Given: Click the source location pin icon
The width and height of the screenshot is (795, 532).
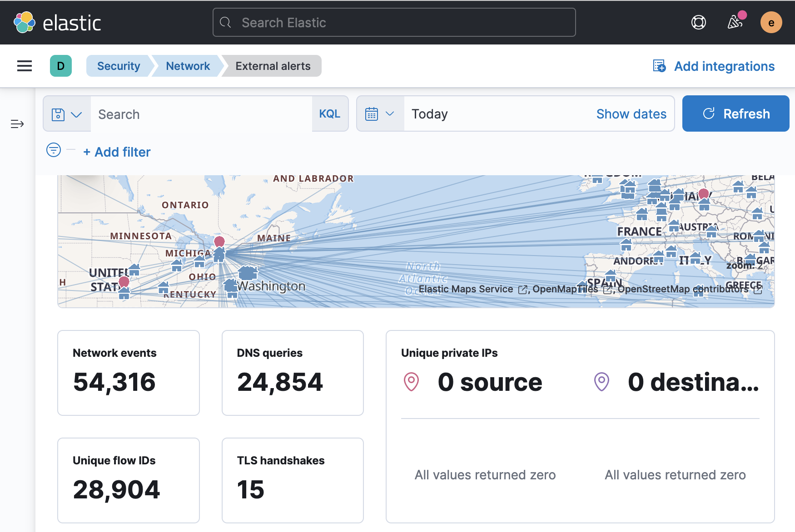Looking at the screenshot, I should click(411, 382).
